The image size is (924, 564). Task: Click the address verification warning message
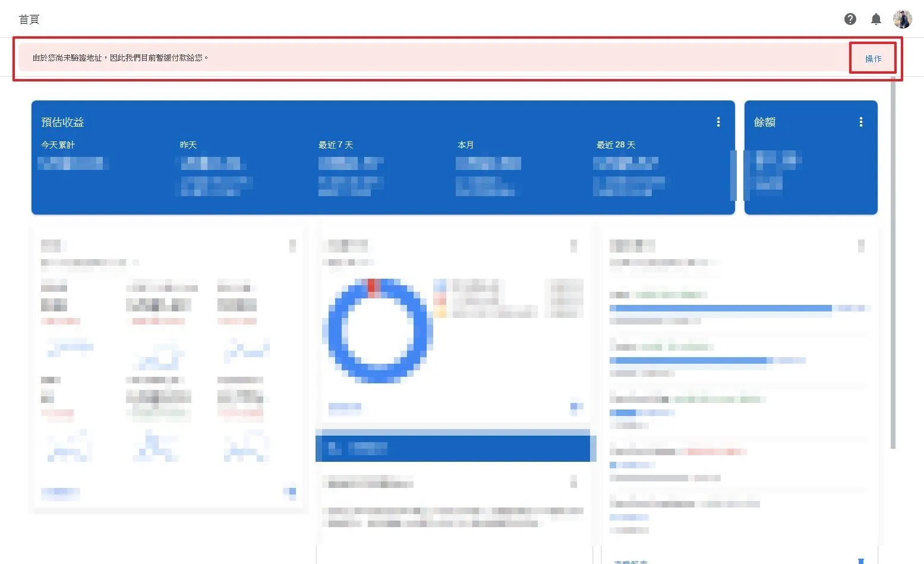click(121, 58)
